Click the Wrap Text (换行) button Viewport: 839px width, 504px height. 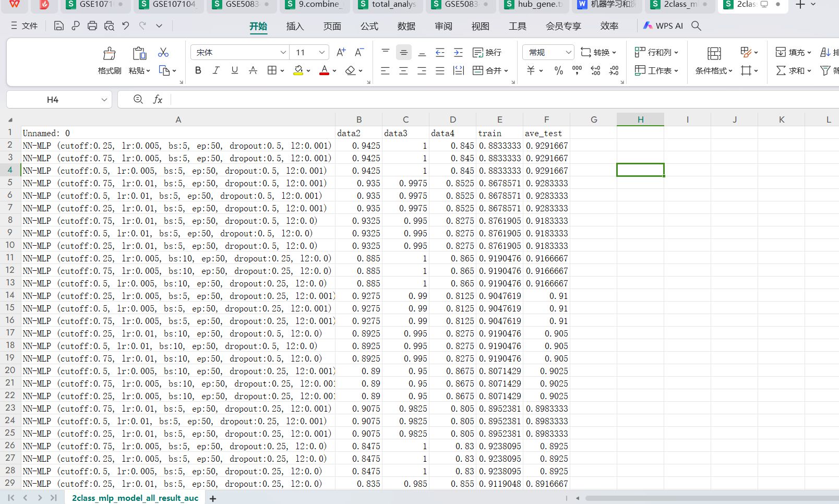click(487, 52)
